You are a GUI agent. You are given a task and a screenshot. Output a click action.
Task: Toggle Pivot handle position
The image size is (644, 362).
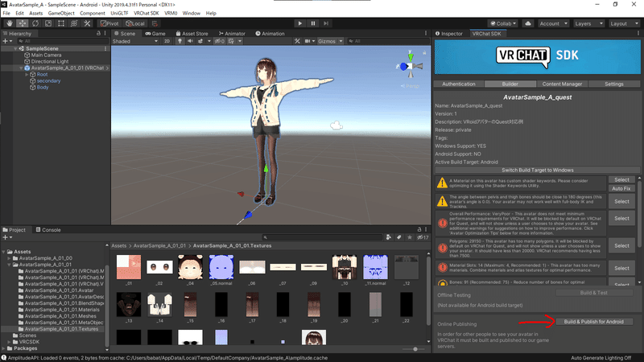point(109,23)
